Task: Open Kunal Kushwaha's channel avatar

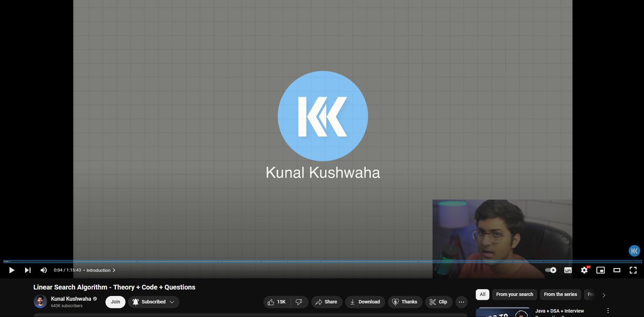Action: click(40, 301)
